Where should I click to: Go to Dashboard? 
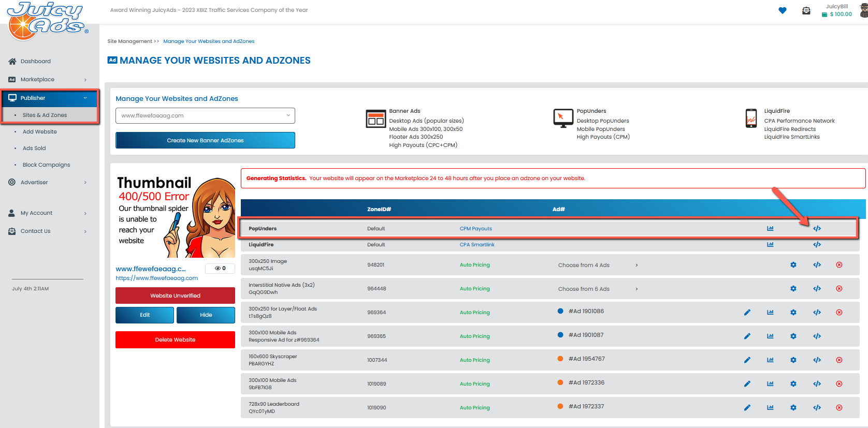36,62
